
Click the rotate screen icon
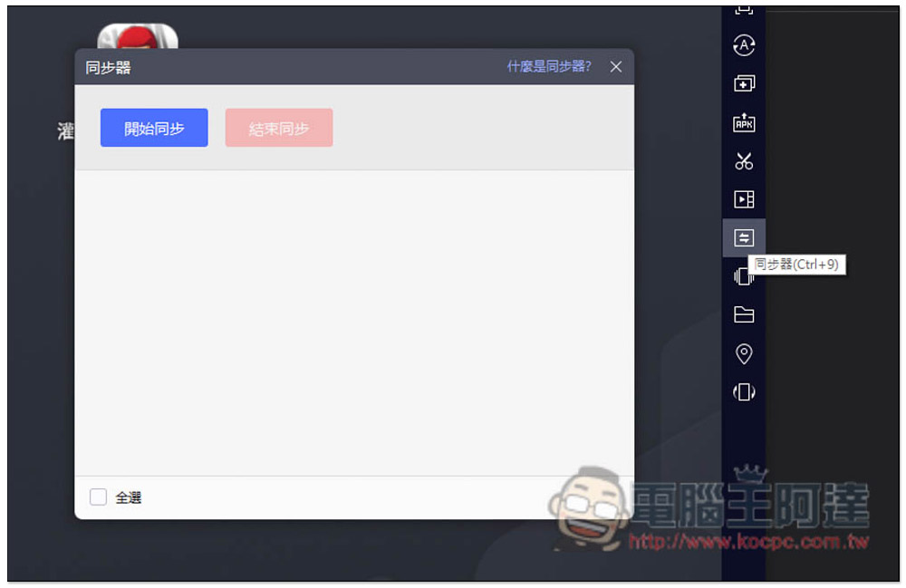point(744,392)
